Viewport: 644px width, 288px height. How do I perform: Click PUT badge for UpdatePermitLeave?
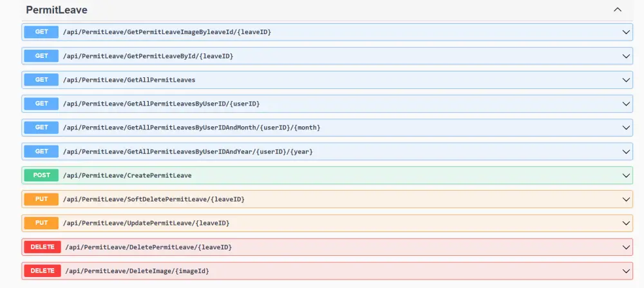(x=41, y=223)
